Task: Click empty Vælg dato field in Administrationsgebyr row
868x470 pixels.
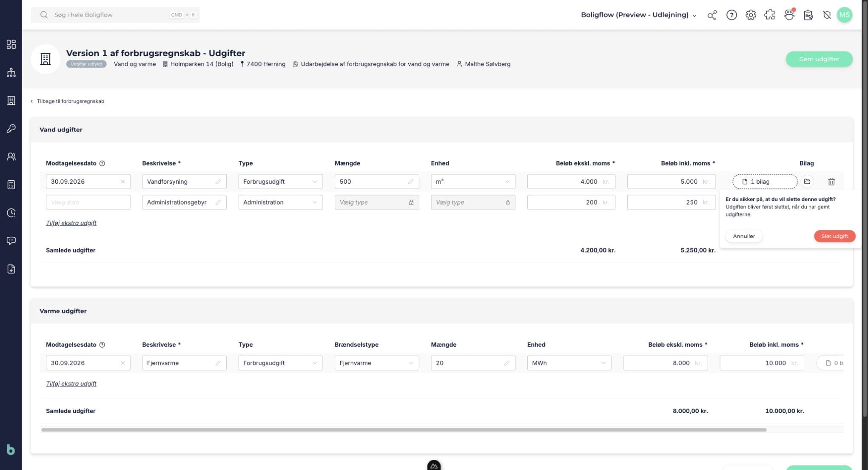Action: pos(88,202)
